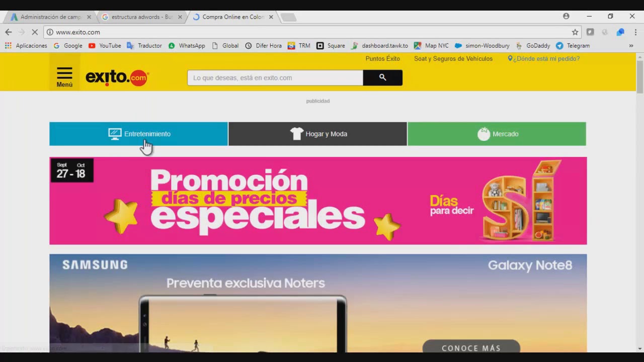644x362 pixels.
Task: Show more bookmarks with the chevron
Action: click(x=631, y=46)
